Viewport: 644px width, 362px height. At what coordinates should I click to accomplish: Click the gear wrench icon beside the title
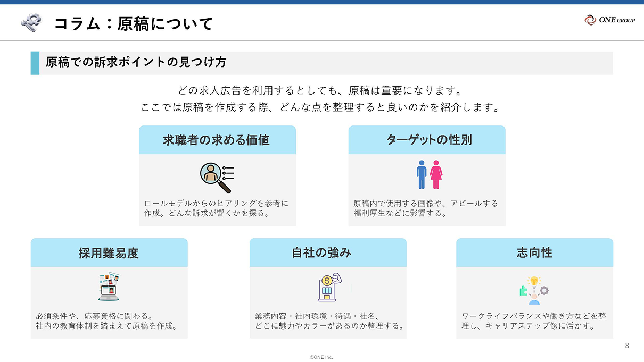click(x=31, y=22)
